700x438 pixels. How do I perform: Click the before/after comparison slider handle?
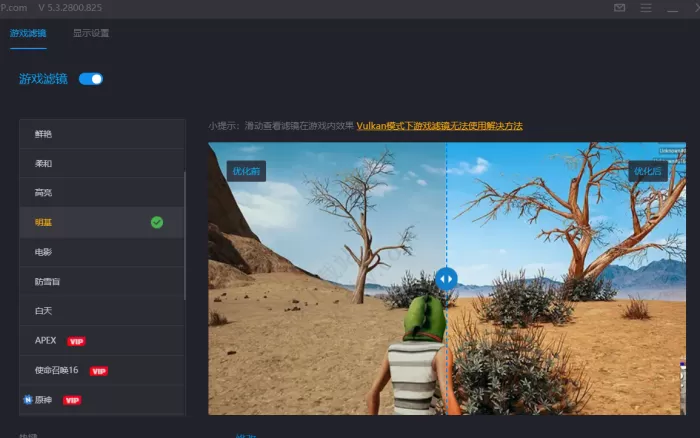(x=446, y=279)
